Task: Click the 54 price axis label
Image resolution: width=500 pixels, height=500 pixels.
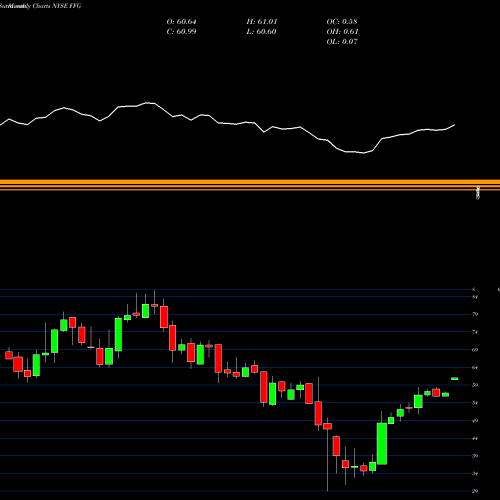Action: 475,403
